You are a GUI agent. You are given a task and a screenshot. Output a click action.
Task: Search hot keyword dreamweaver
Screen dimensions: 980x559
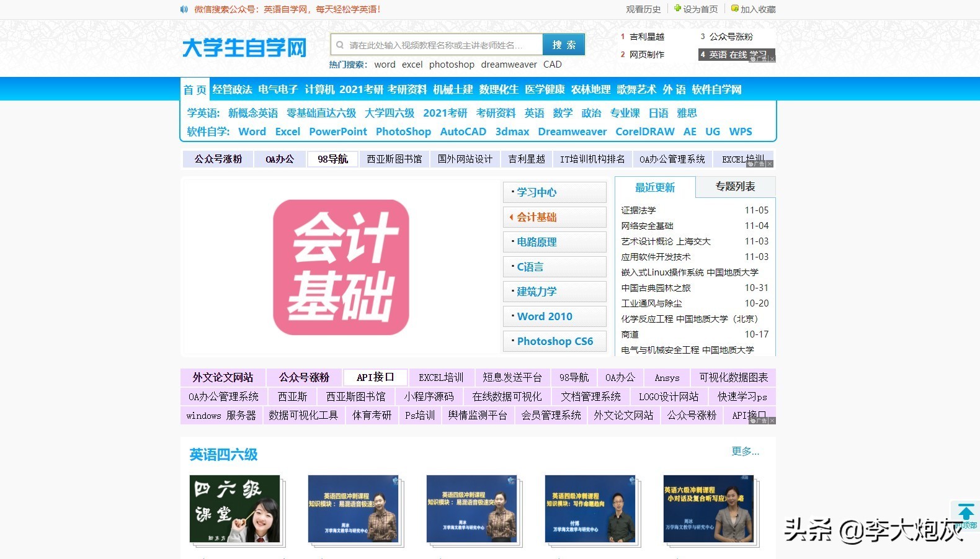509,65
